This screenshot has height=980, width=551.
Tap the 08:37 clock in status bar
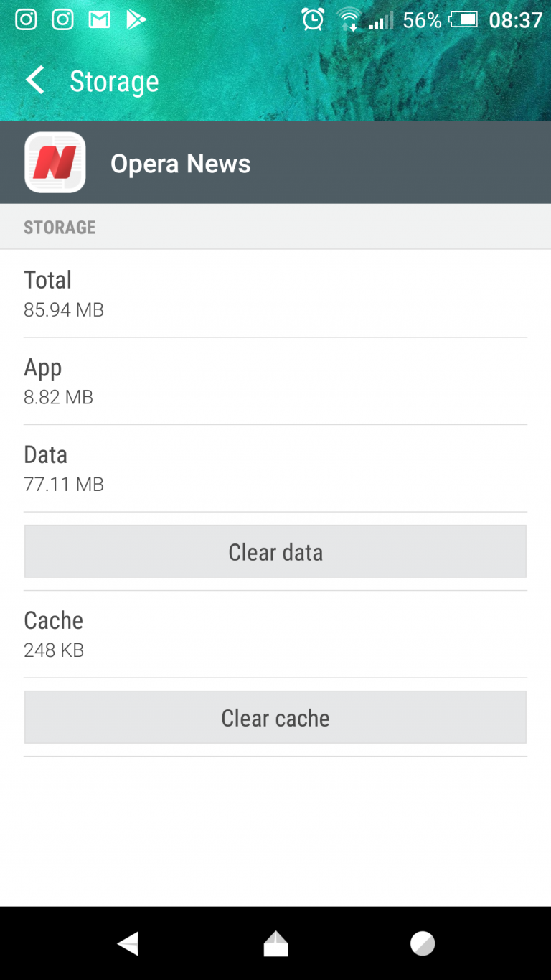click(515, 19)
